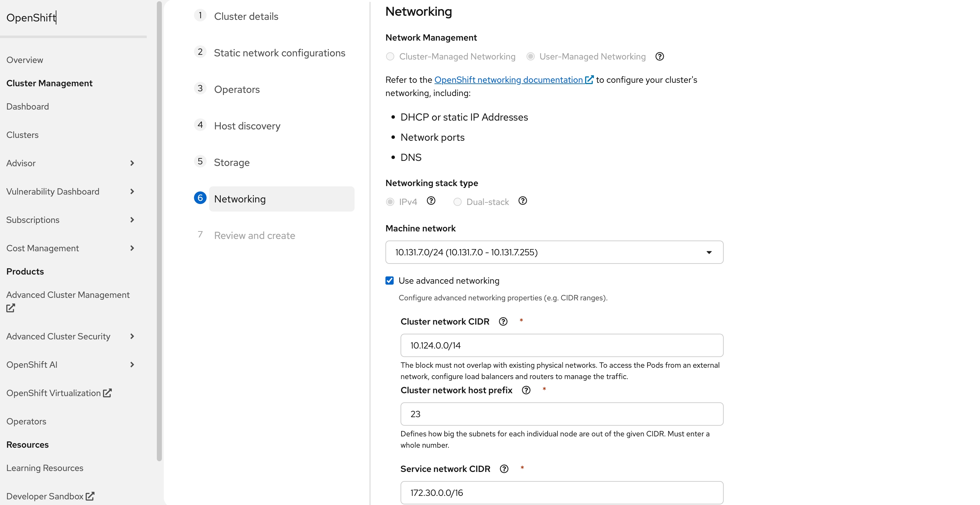This screenshot has height=505, width=980.
Task: Go to Review and create step
Action: [254, 235]
